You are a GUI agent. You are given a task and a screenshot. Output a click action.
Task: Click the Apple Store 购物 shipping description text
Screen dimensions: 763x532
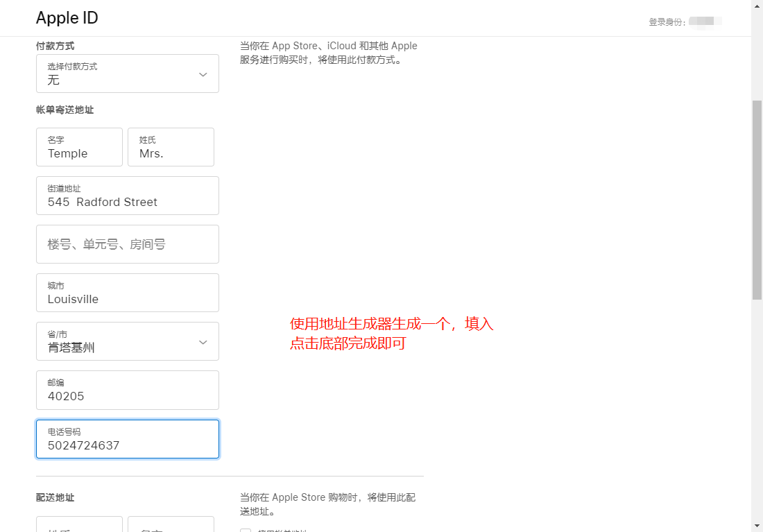pyautogui.click(x=327, y=504)
